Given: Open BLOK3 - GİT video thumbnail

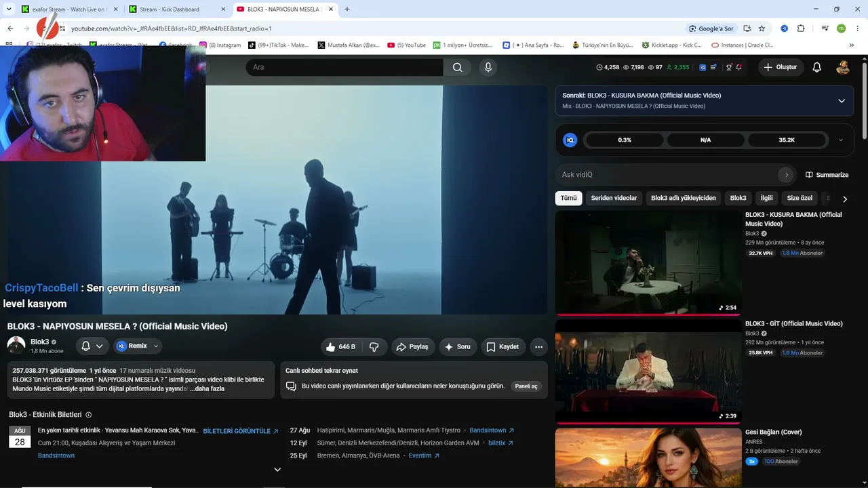Looking at the screenshot, I should pyautogui.click(x=648, y=371).
